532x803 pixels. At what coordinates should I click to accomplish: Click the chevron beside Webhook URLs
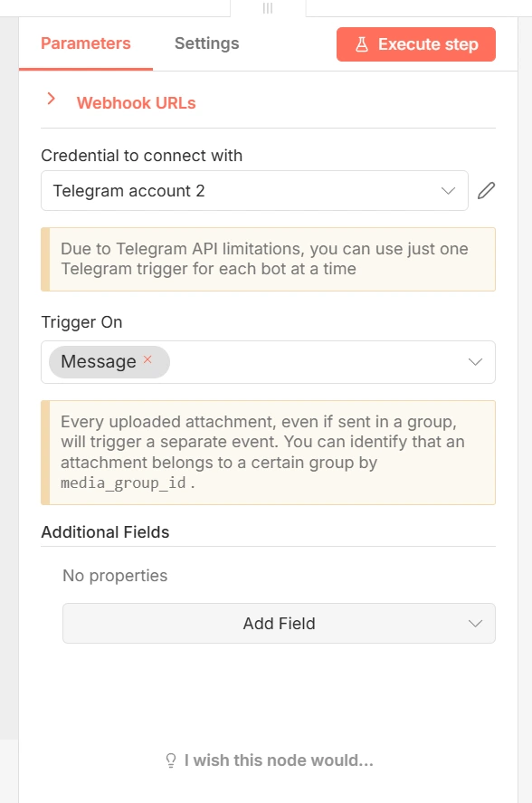click(x=50, y=100)
